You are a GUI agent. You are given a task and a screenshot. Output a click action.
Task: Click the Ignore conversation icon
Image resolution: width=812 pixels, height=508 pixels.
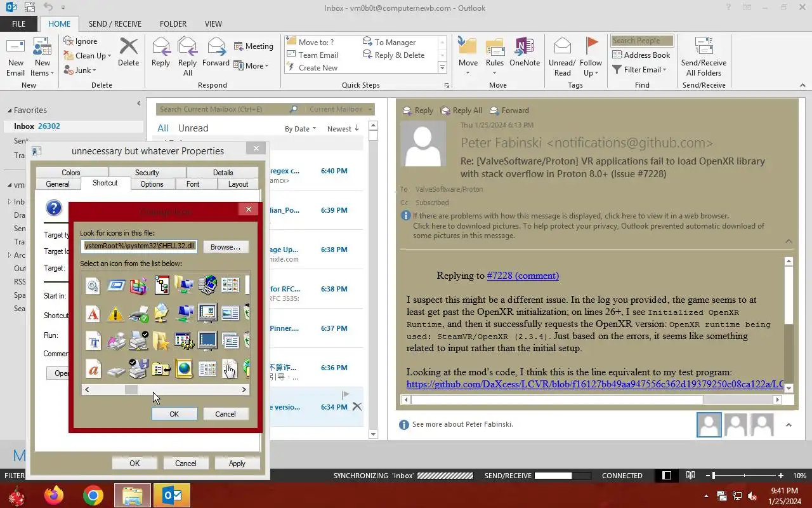(x=81, y=41)
